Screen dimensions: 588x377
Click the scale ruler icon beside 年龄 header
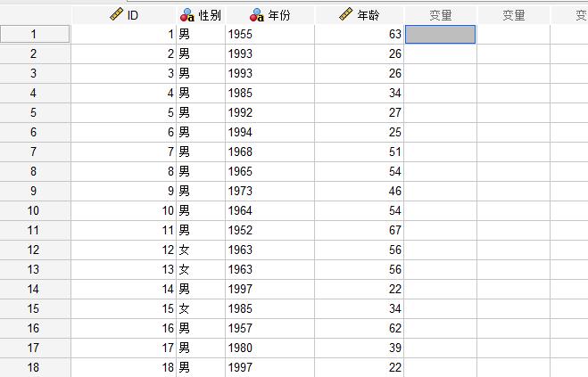point(347,15)
